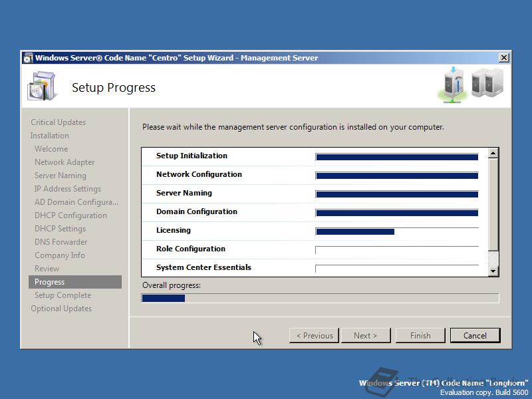This screenshot has height=399, width=532.
Task: Click the 'System Center Essentials' list label
Action: [203, 267]
